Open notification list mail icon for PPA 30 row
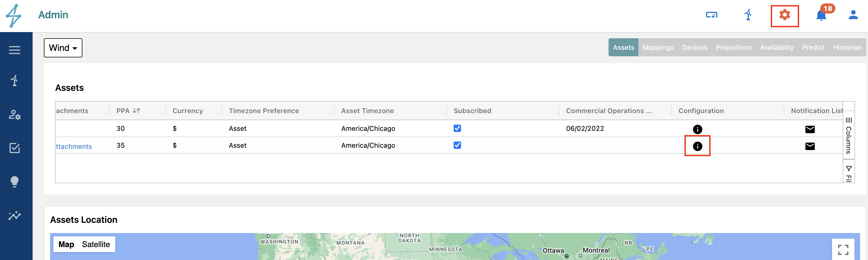This screenshot has height=260, width=868. pos(810,129)
